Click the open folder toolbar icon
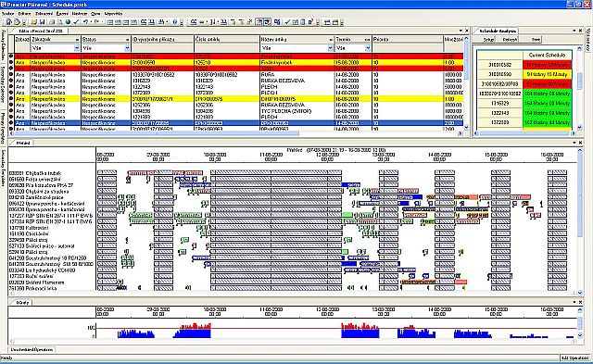 [33, 22]
